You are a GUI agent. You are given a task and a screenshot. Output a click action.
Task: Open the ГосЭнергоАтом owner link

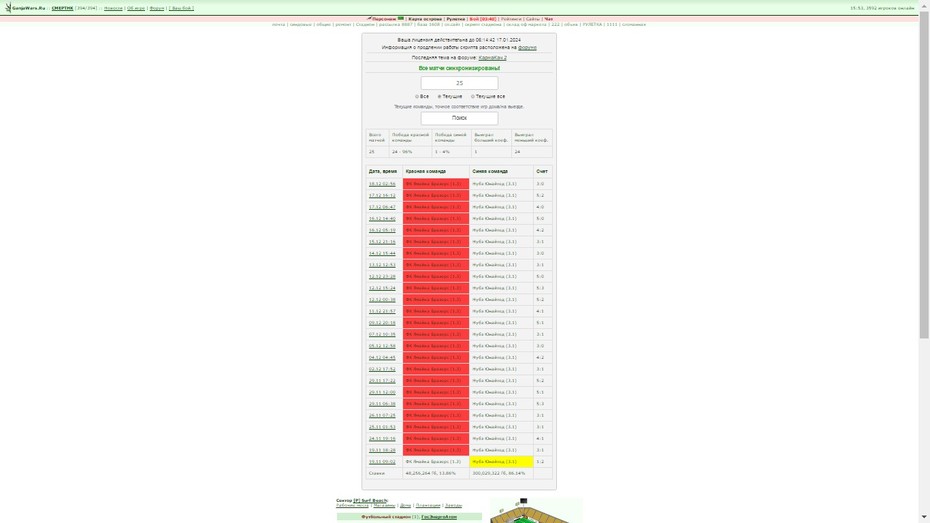pos(439,517)
